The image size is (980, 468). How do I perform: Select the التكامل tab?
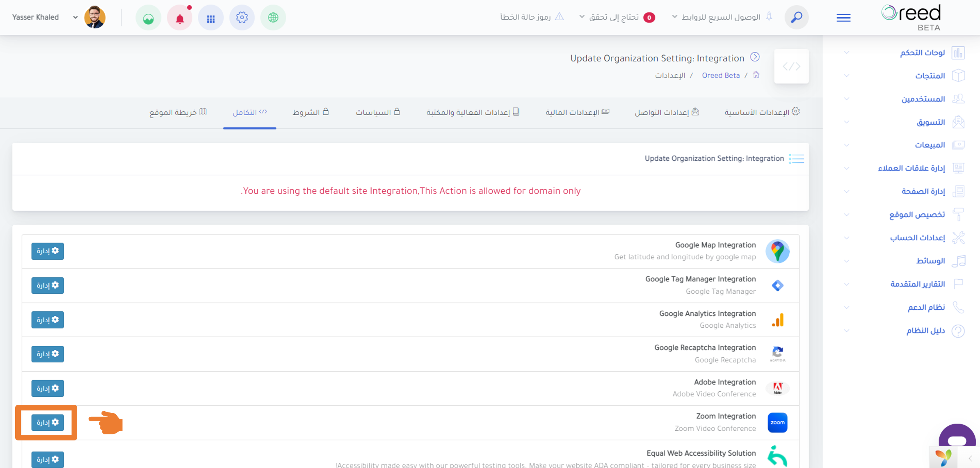tap(250, 112)
